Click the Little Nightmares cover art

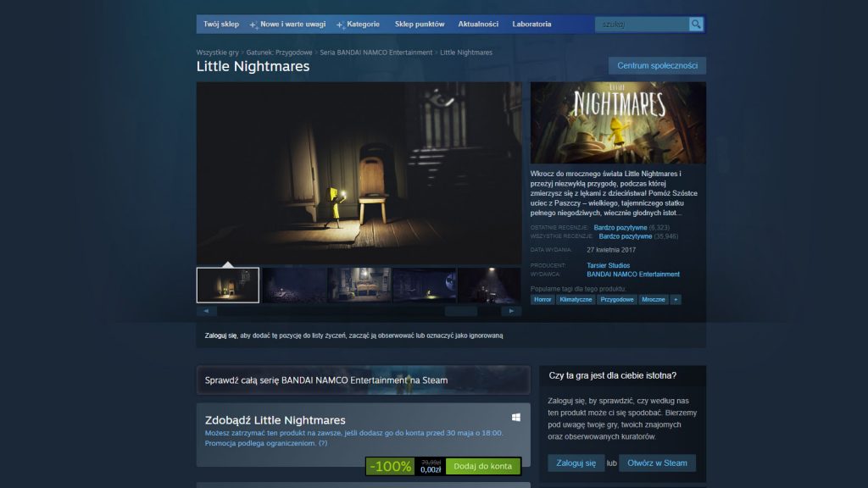click(x=618, y=123)
